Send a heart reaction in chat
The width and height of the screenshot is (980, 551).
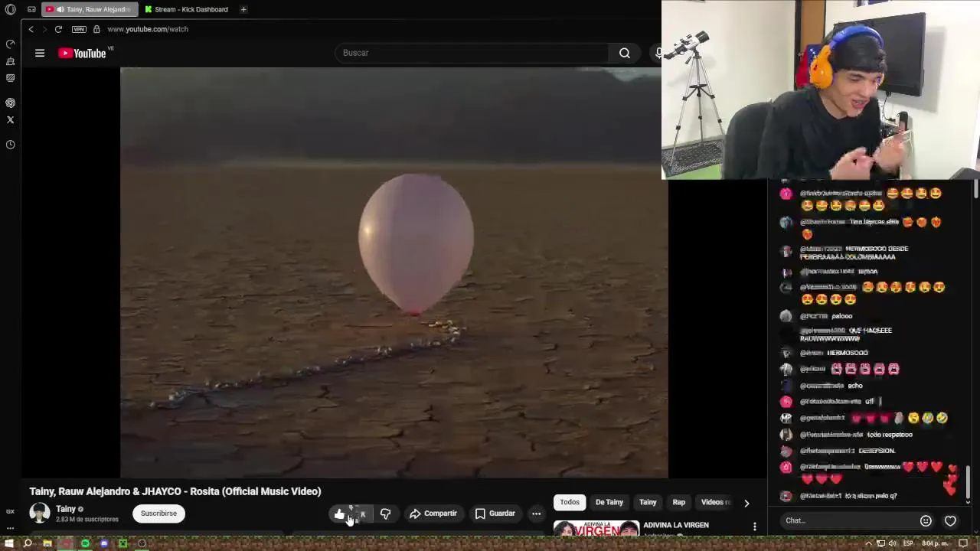click(x=950, y=521)
